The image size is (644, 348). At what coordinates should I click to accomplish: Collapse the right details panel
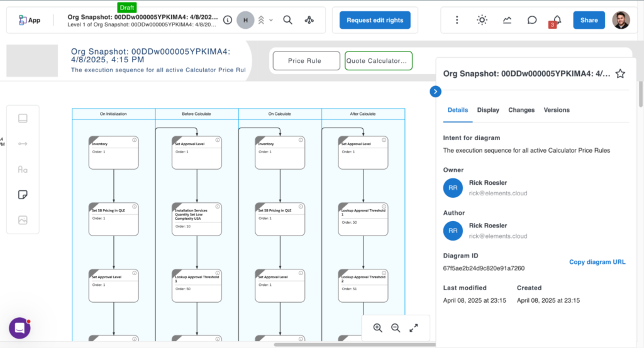pos(436,92)
